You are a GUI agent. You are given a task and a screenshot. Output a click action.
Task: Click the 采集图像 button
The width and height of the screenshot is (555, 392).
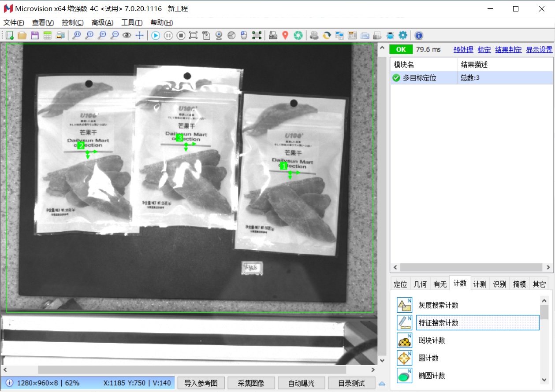pos(251,383)
